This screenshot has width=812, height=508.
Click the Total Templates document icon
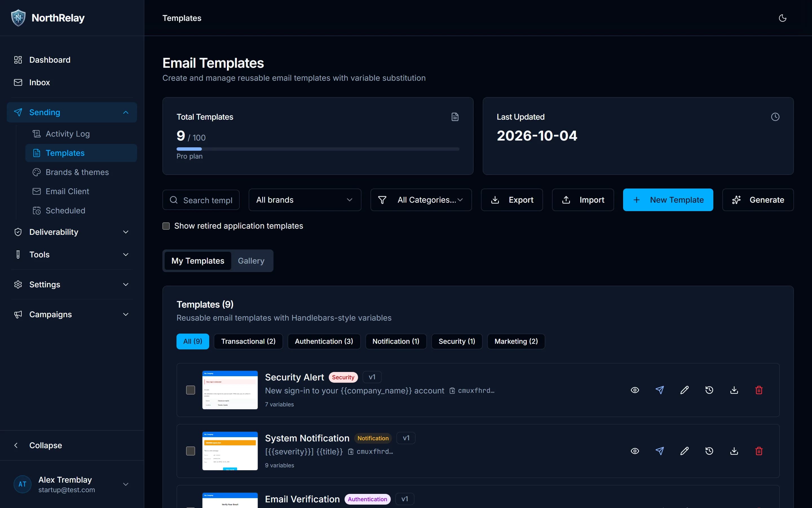point(455,117)
